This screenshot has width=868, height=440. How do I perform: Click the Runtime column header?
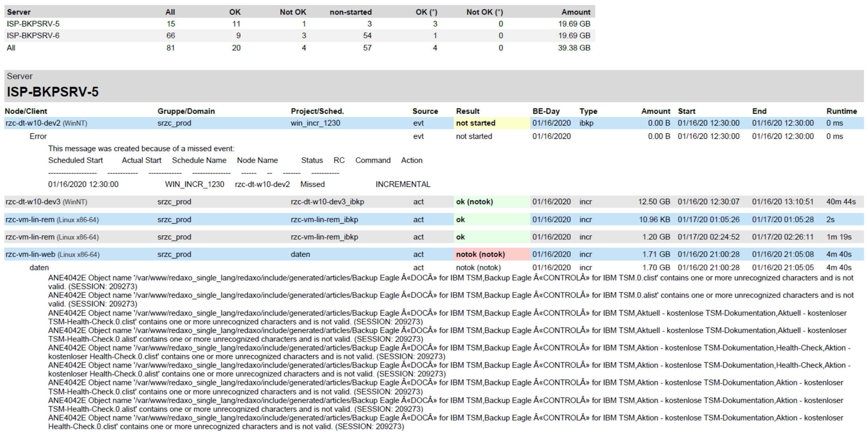coord(842,111)
